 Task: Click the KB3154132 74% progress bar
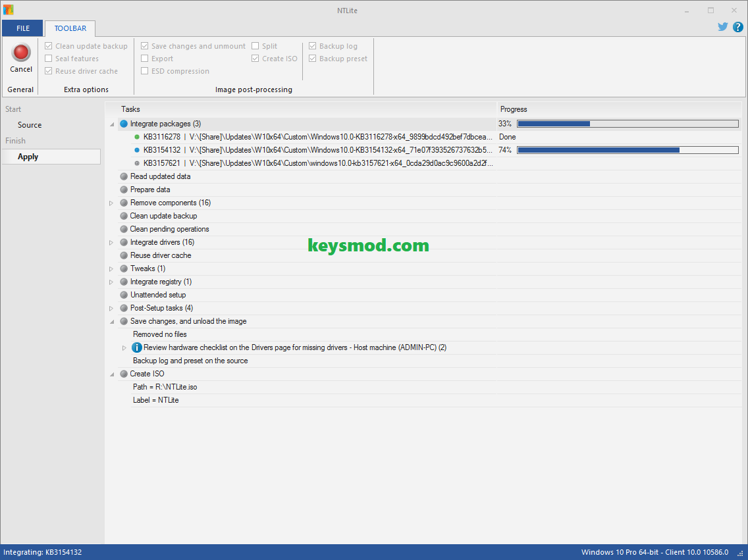coord(628,150)
